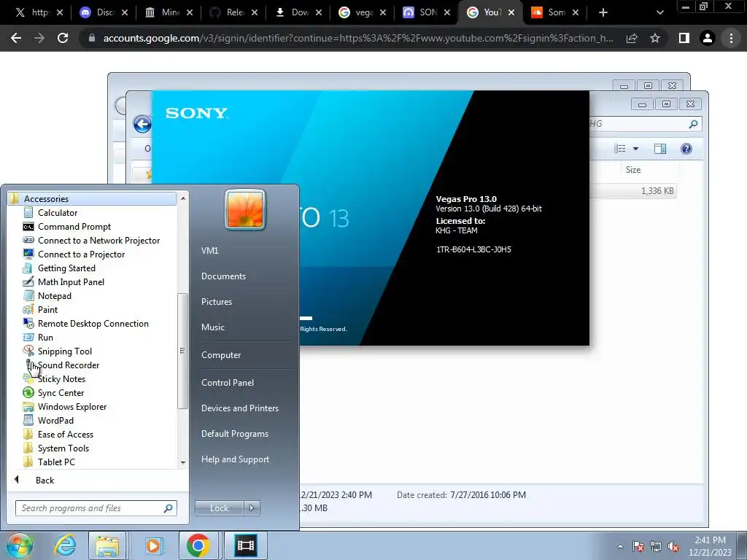Open the browser three-dot menu
747x560 pixels.
731,38
